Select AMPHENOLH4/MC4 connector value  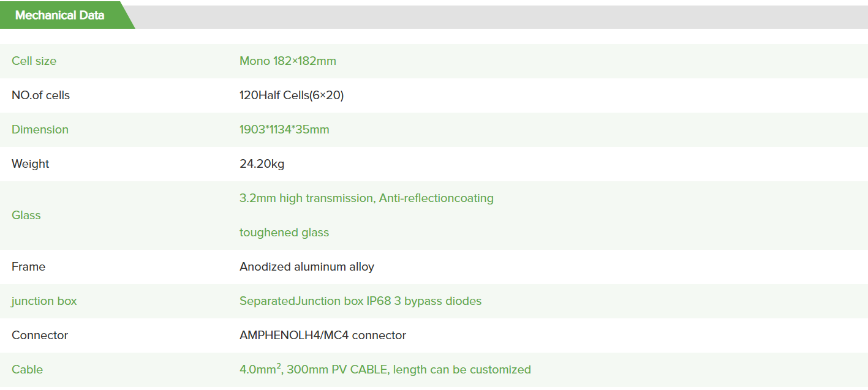pos(323,336)
